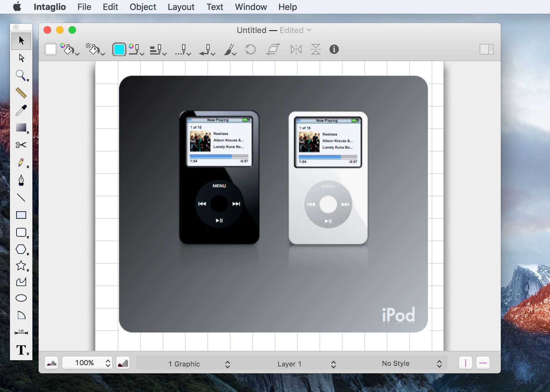This screenshot has height=392, width=550.
Task: Open the stroke color pen menu
Action: point(136,49)
